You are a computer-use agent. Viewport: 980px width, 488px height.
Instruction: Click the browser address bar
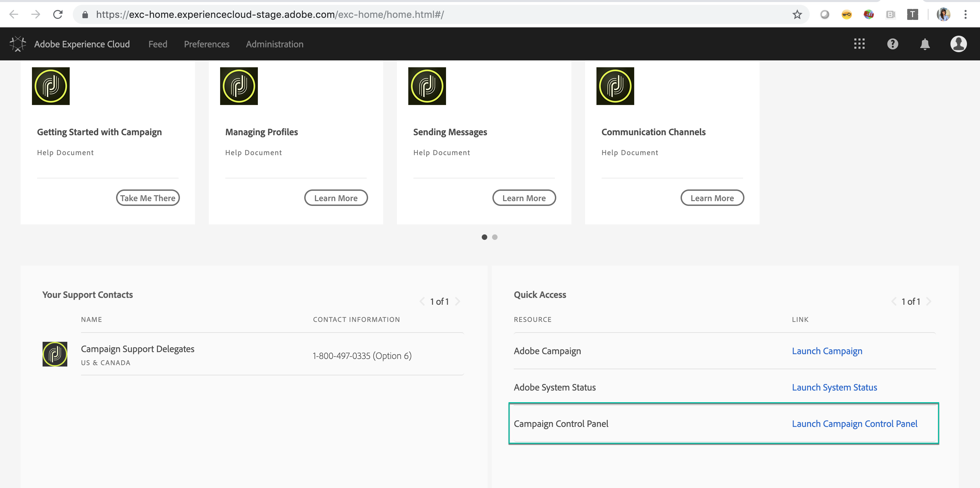pyautogui.click(x=419, y=14)
